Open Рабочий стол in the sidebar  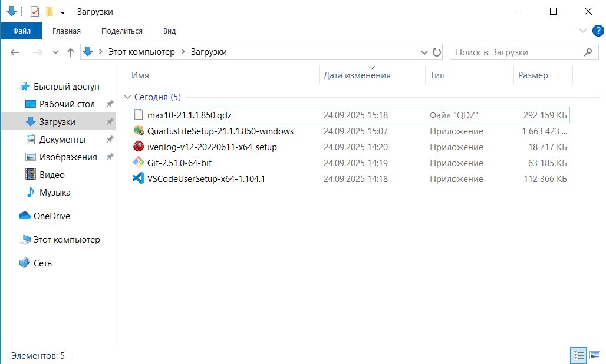tap(67, 104)
